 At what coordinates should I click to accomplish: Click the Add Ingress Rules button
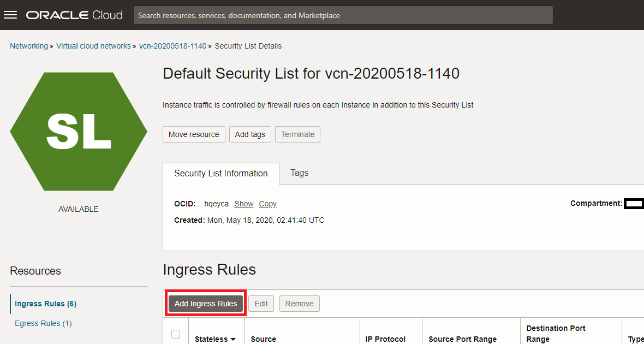[x=206, y=304]
